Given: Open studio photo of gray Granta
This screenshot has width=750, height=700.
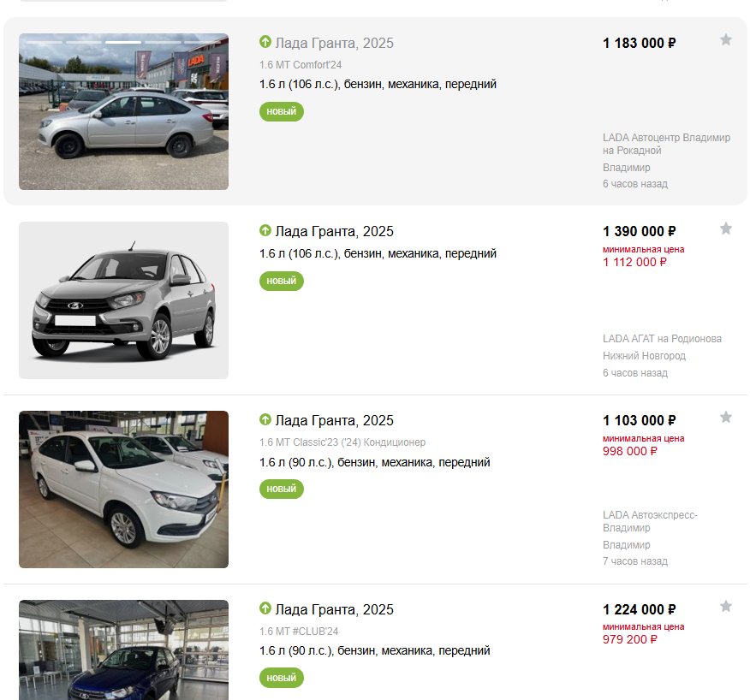Looking at the screenshot, I should click(x=123, y=300).
